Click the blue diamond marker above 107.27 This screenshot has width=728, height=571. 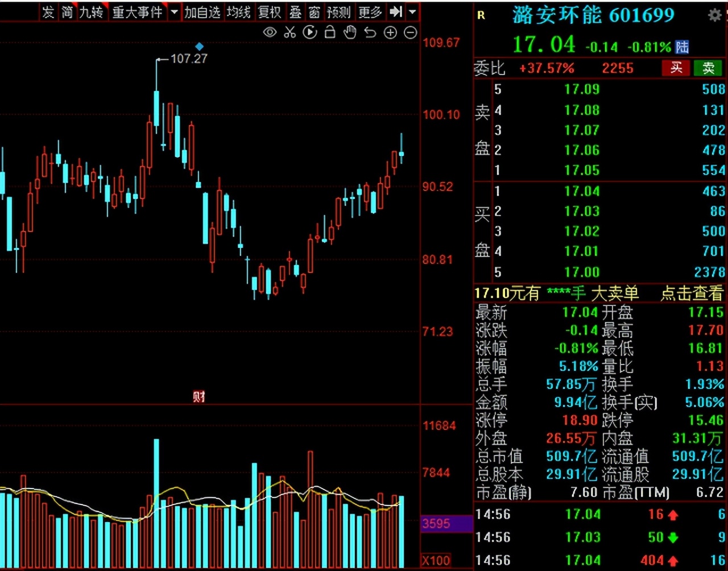(199, 46)
